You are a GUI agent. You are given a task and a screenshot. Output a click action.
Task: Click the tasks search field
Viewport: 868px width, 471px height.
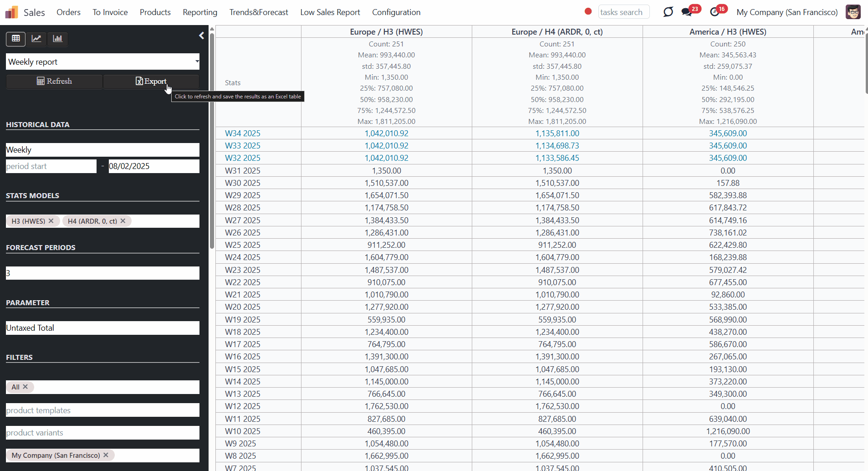pos(623,12)
